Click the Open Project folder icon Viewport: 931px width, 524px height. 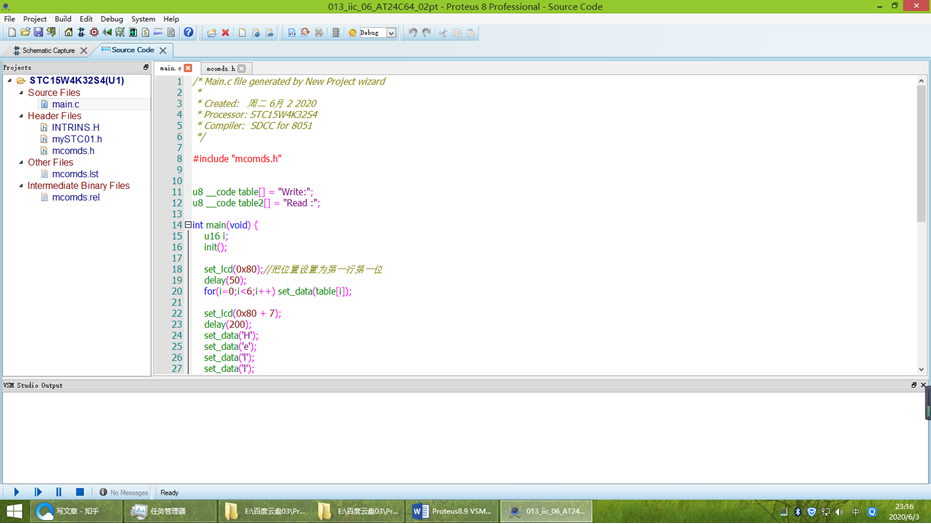(x=25, y=33)
